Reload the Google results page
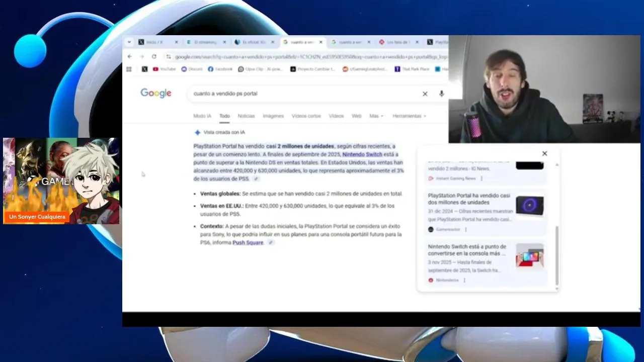The width and height of the screenshot is (644, 362). coord(154,57)
